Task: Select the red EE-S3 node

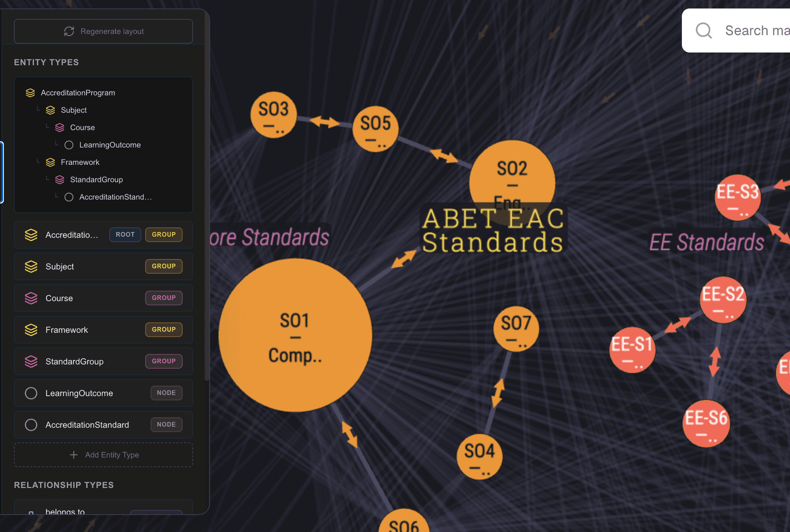Action: click(738, 198)
